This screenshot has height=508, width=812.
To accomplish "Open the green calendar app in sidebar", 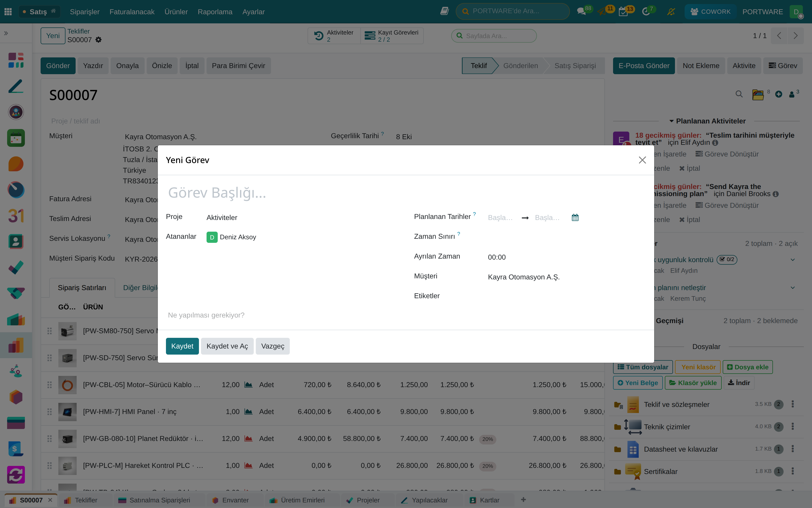I will pos(16,138).
